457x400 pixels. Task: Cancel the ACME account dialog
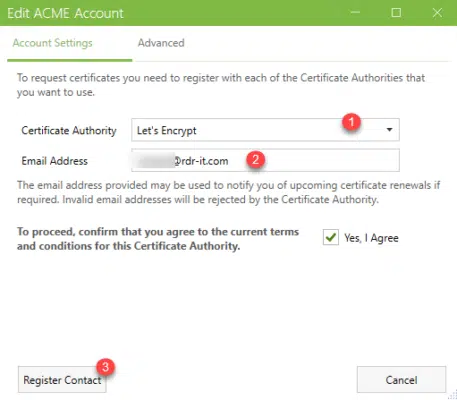[401, 380]
